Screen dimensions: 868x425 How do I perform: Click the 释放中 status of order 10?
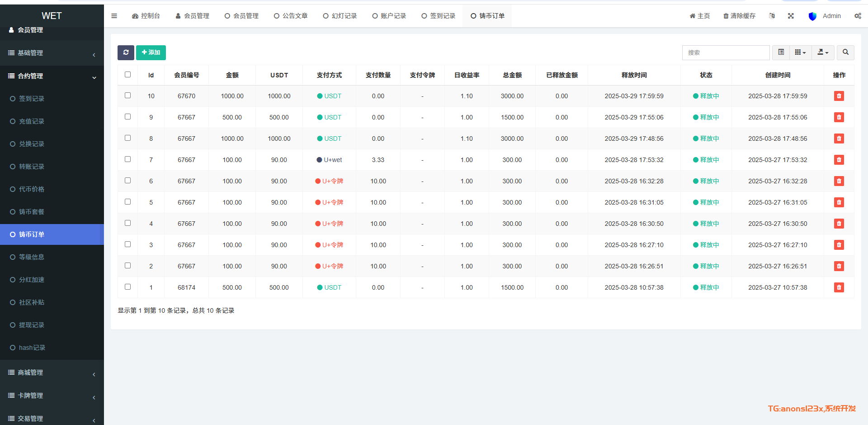click(706, 96)
